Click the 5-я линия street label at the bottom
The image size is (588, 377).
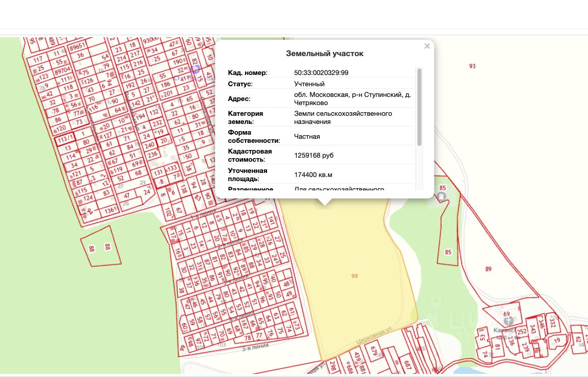coord(255,345)
